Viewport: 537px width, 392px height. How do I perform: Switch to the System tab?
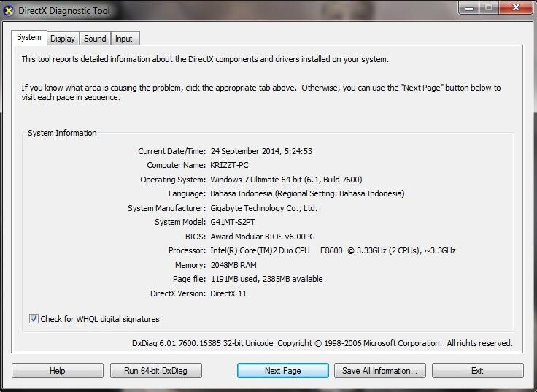point(28,37)
